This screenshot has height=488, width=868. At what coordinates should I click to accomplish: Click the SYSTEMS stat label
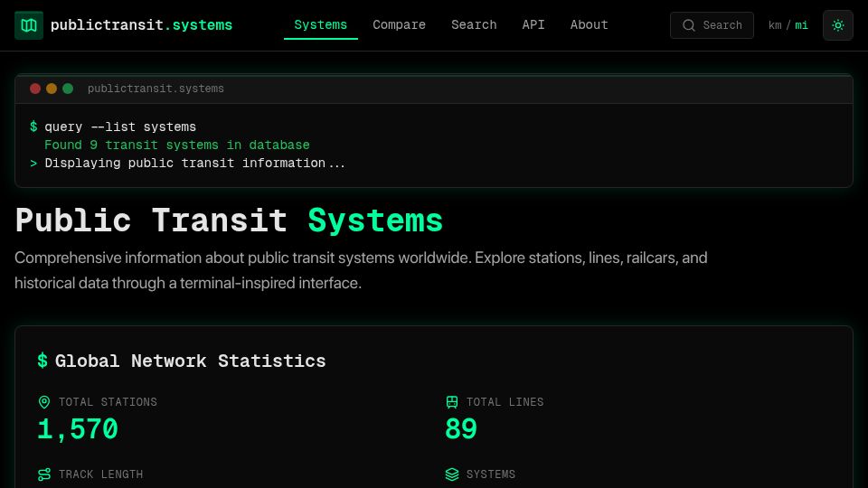pos(491,474)
